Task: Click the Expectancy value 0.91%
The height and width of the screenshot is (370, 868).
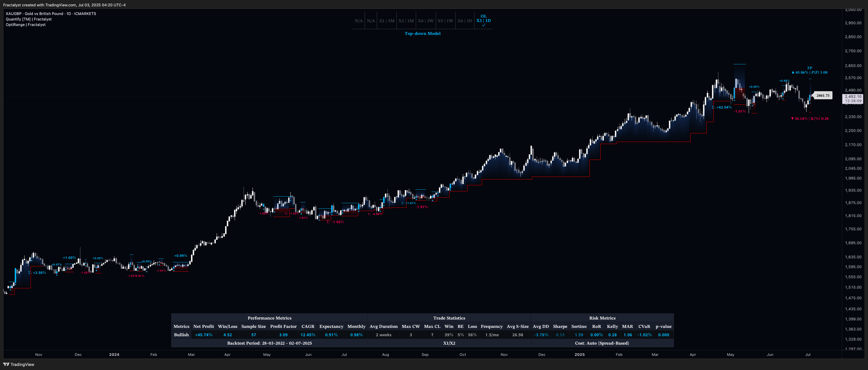Action: tap(331, 335)
